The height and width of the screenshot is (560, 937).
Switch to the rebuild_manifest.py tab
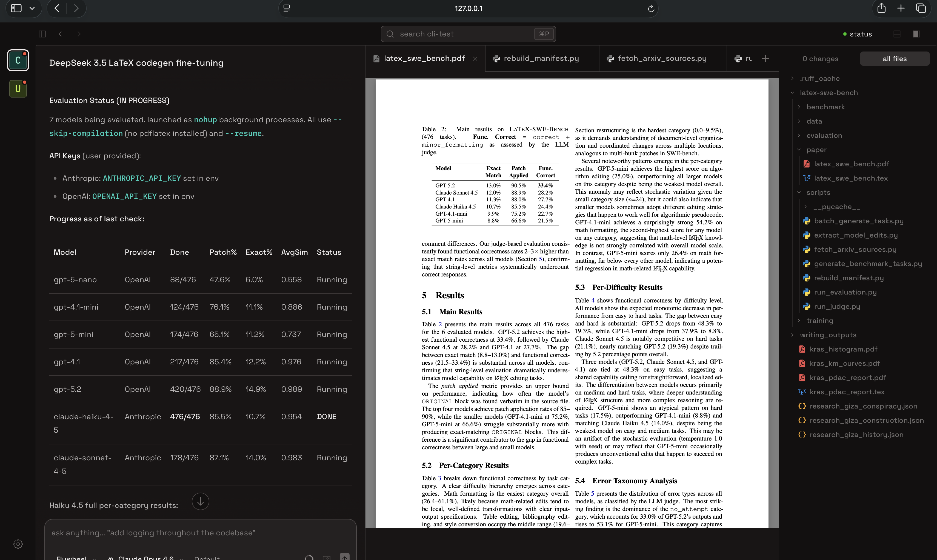coord(541,58)
